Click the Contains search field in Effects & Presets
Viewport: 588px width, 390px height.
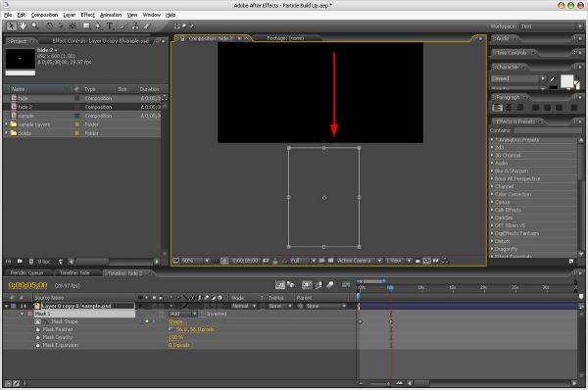pyautogui.click(x=547, y=130)
